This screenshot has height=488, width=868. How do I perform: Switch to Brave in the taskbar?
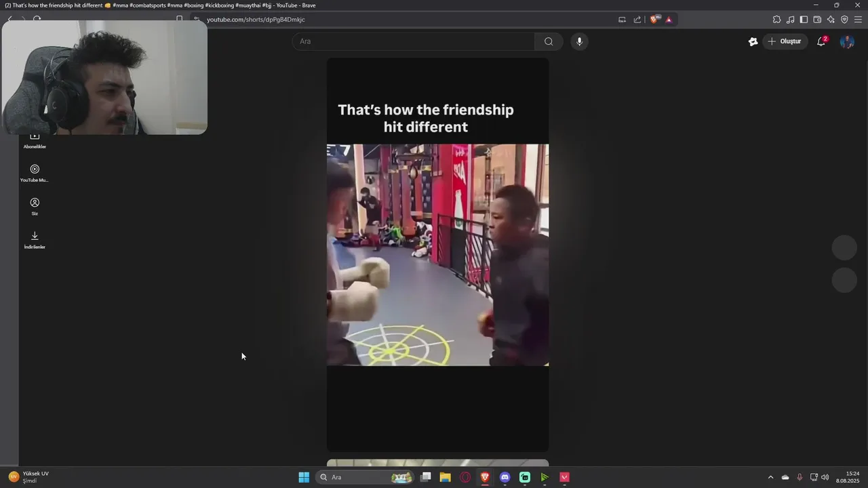tap(485, 477)
